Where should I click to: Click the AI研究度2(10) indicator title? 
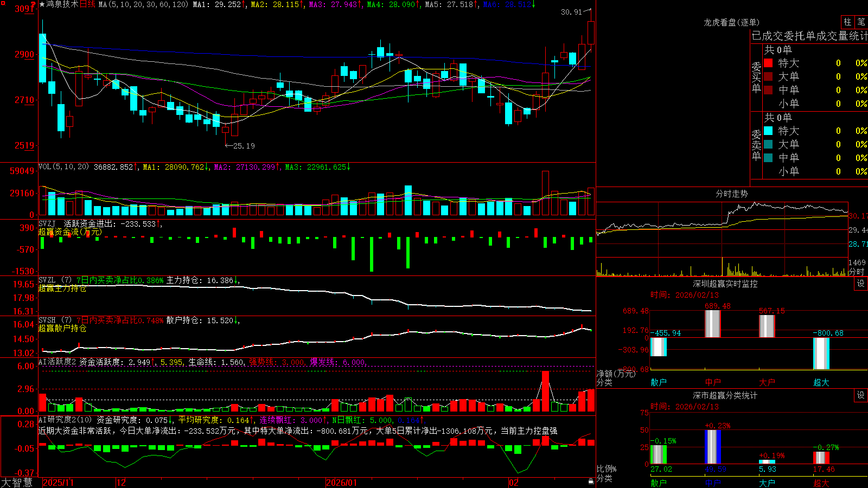pyautogui.click(x=65, y=420)
